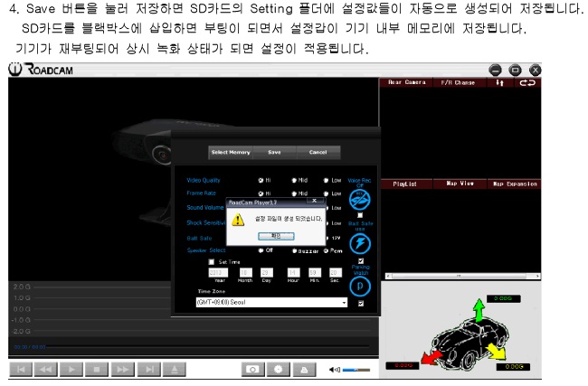
Task: Adjust the blue volume slider
Action: click(x=356, y=370)
